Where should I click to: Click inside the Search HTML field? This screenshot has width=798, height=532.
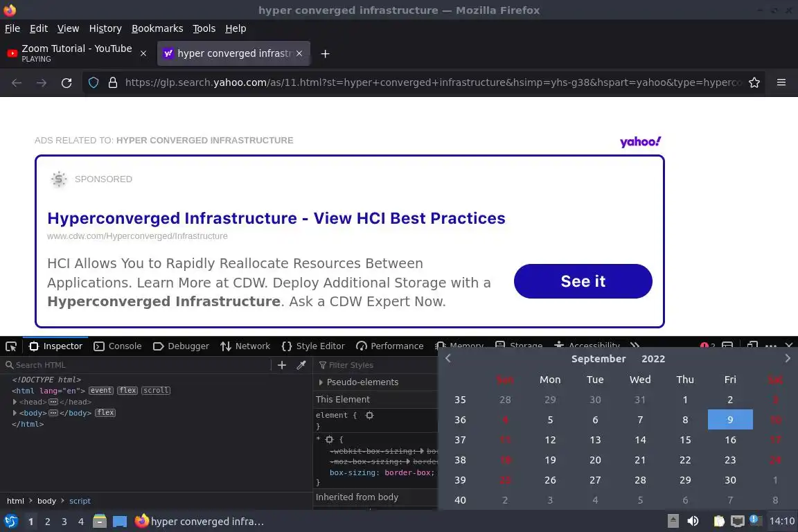(137, 365)
